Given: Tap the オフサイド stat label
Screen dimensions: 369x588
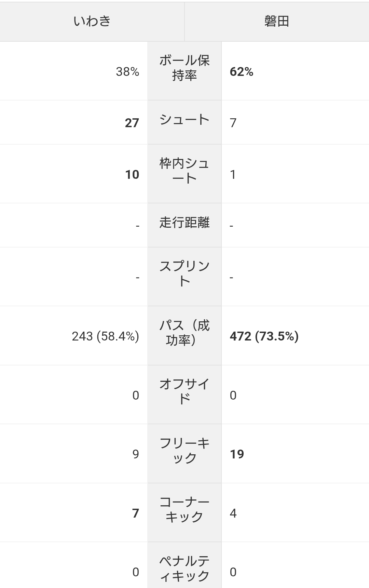Looking at the screenshot, I should coord(184,392).
